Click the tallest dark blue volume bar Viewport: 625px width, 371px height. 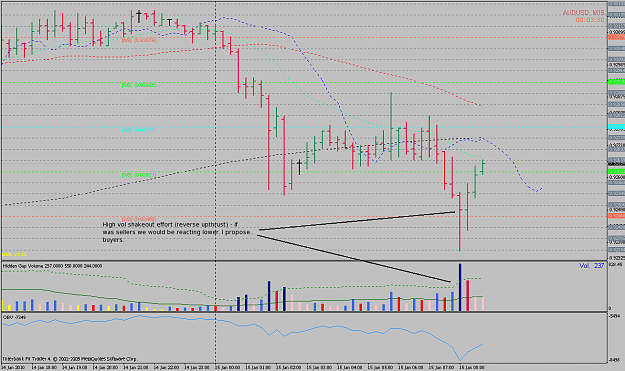pyautogui.click(x=460, y=287)
